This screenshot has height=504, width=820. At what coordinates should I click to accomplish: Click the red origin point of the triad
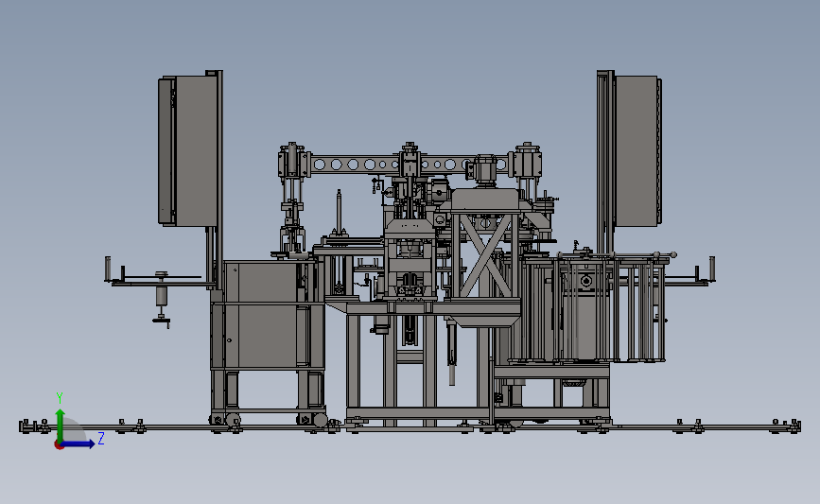click(x=59, y=445)
